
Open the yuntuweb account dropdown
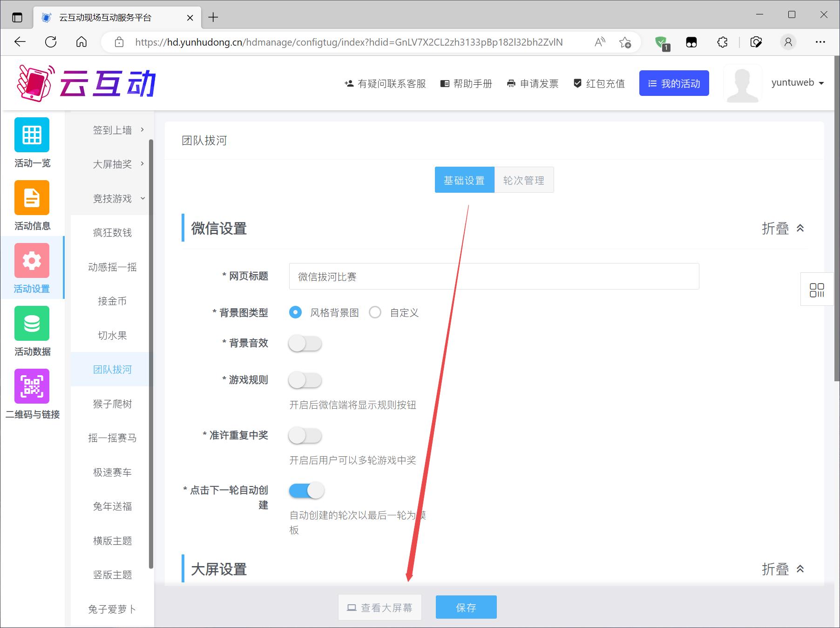pos(797,83)
